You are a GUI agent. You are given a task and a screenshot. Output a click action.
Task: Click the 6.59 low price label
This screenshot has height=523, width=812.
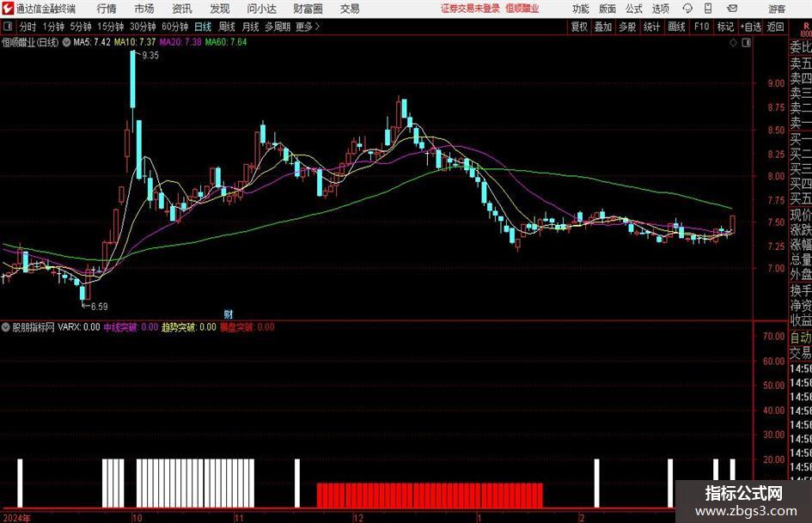99,307
